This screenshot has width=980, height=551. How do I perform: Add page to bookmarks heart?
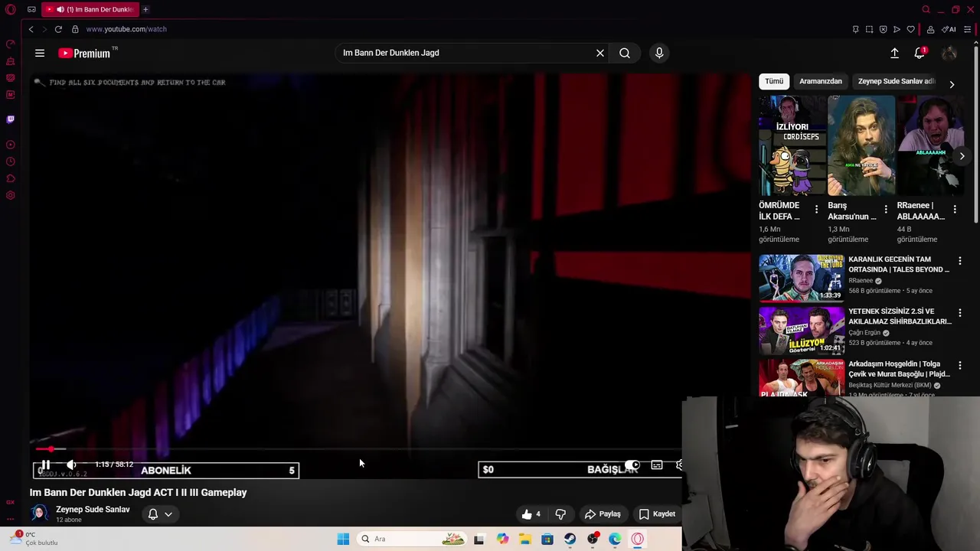(910, 29)
